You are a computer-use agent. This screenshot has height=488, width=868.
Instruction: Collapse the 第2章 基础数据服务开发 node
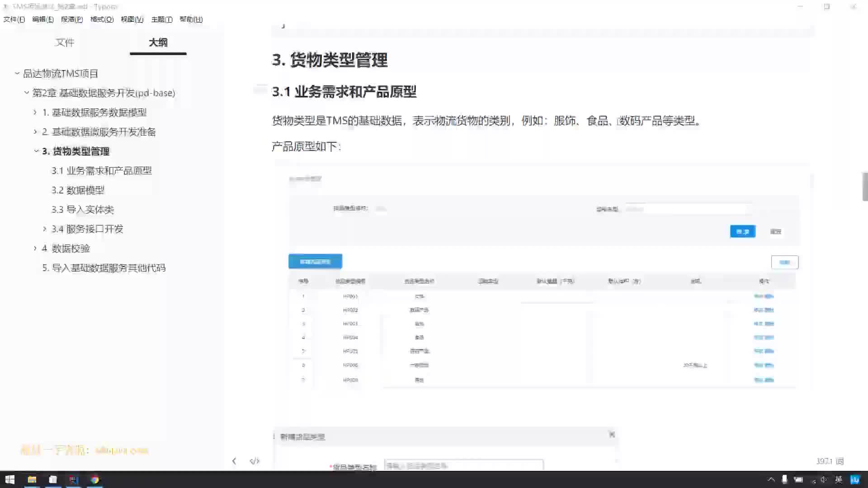27,93
